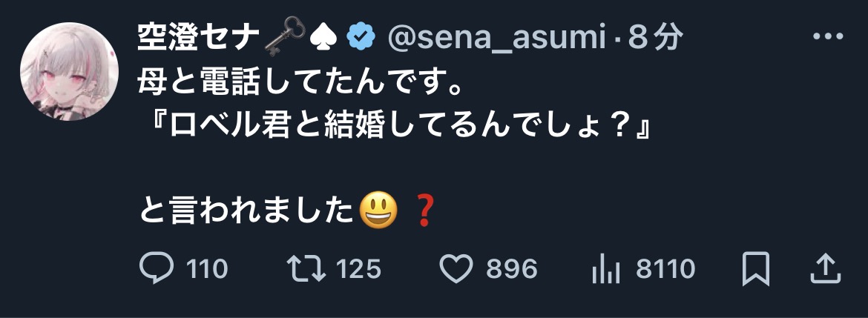The image size is (868, 318).
Task: Open the view analytics bar chart icon
Action: pos(607,269)
